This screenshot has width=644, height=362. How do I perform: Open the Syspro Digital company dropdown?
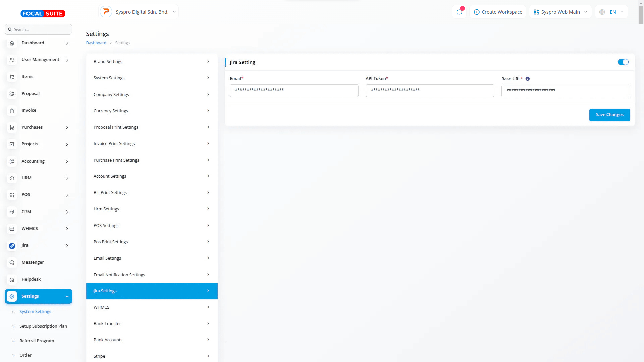(139, 12)
